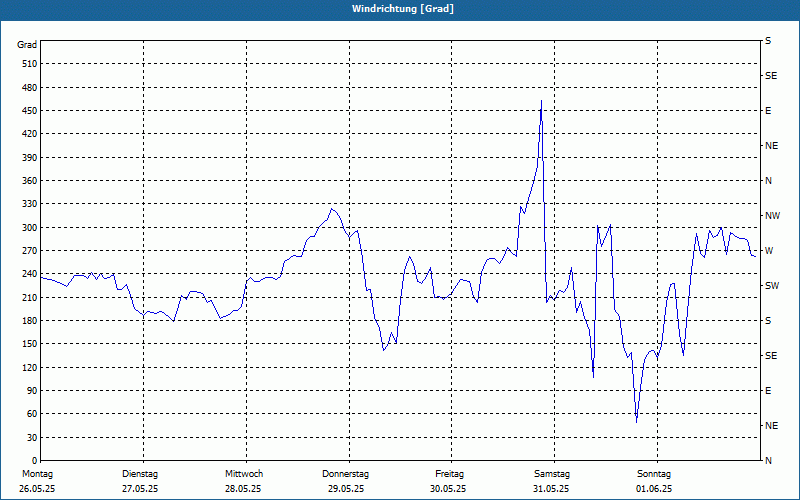Select the 30 y-axis value
The height and width of the screenshot is (500, 800).
(x=32, y=437)
